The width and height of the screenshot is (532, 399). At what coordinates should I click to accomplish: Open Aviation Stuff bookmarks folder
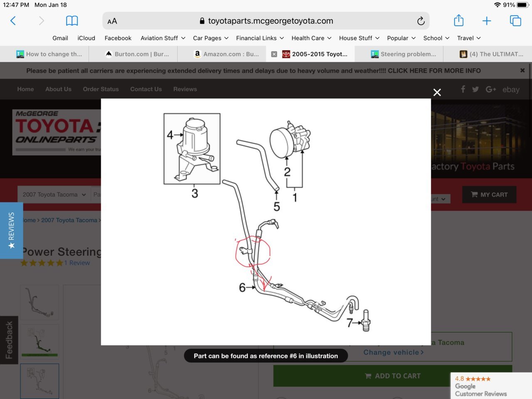point(163,38)
